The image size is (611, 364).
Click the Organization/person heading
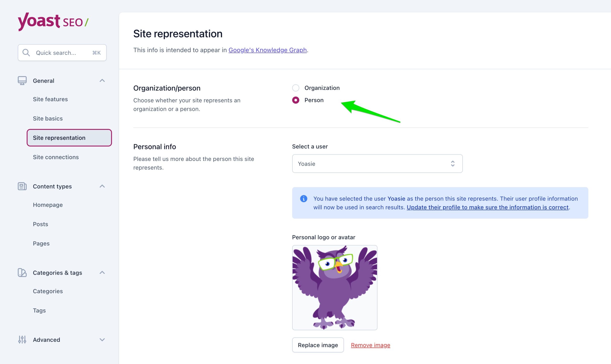pyautogui.click(x=167, y=88)
